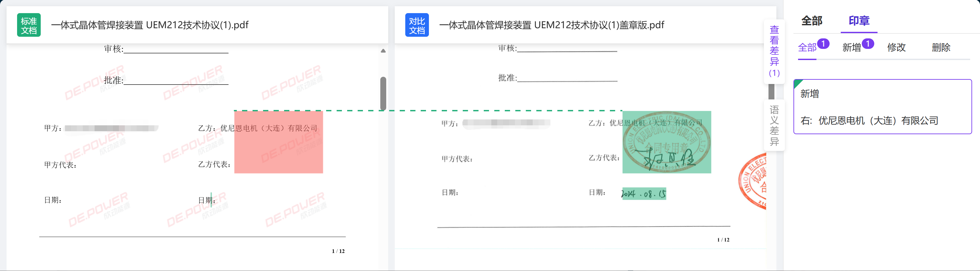980x271 pixels.
Task: Click the comparison document's file name title
Action: tap(551, 25)
